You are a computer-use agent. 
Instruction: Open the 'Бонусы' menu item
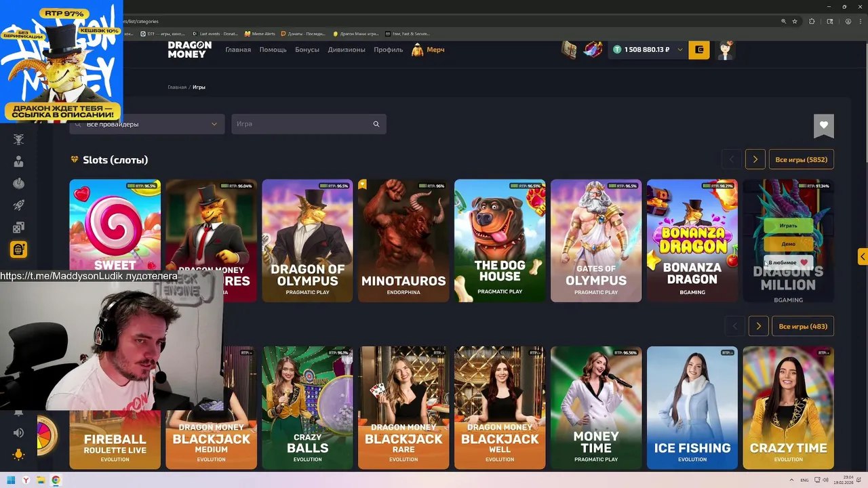pyautogui.click(x=307, y=49)
